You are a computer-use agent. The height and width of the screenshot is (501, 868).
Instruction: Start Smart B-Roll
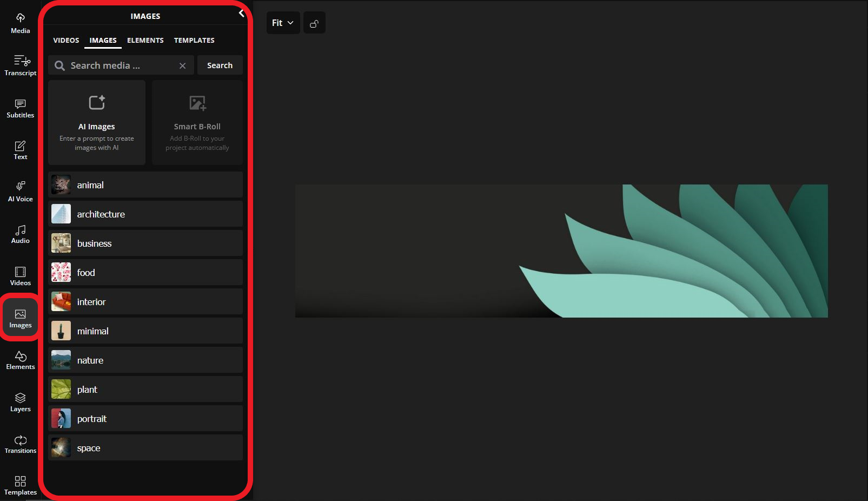(197, 122)
